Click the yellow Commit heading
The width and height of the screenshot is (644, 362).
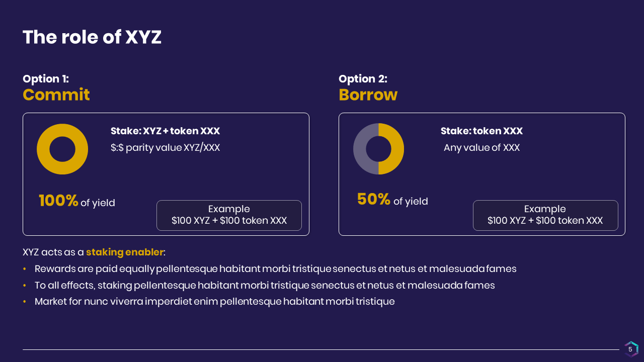[56, 95]
